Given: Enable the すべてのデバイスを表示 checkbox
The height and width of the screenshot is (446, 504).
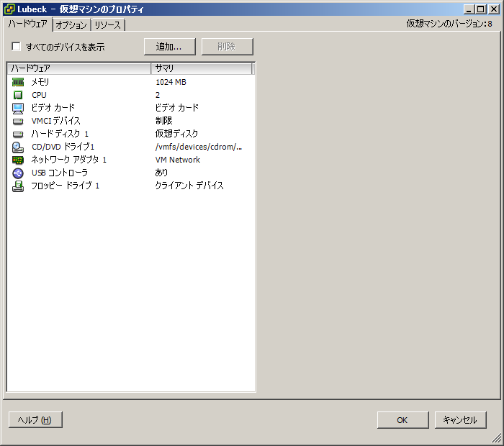Looking at the screenshot, I should click(x=16, y=47).
